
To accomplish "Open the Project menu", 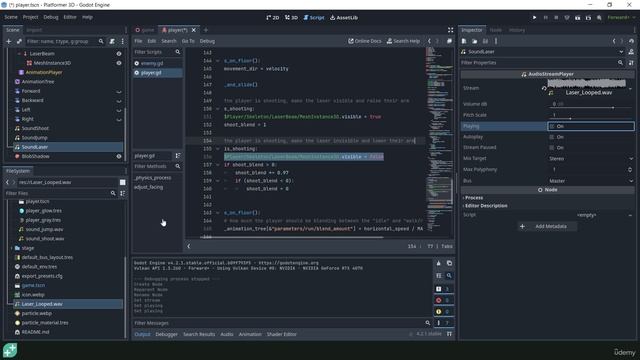I will click(x=30, y=17).
